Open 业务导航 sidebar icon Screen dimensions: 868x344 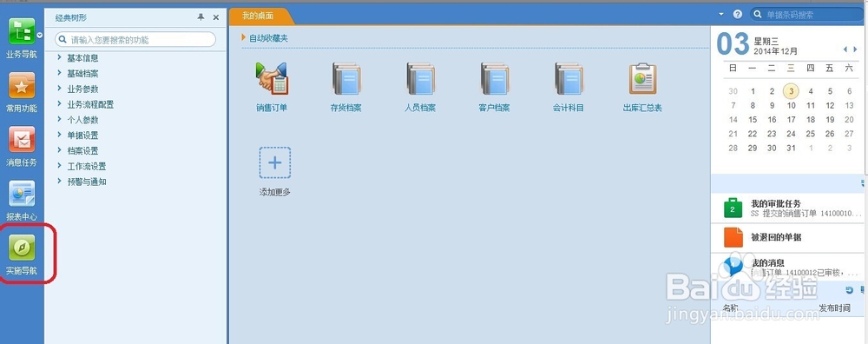22,31
